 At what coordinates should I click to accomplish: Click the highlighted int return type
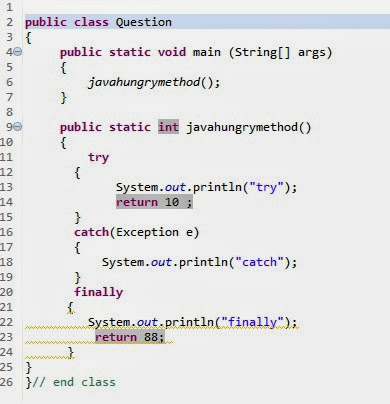pos(168,127)
